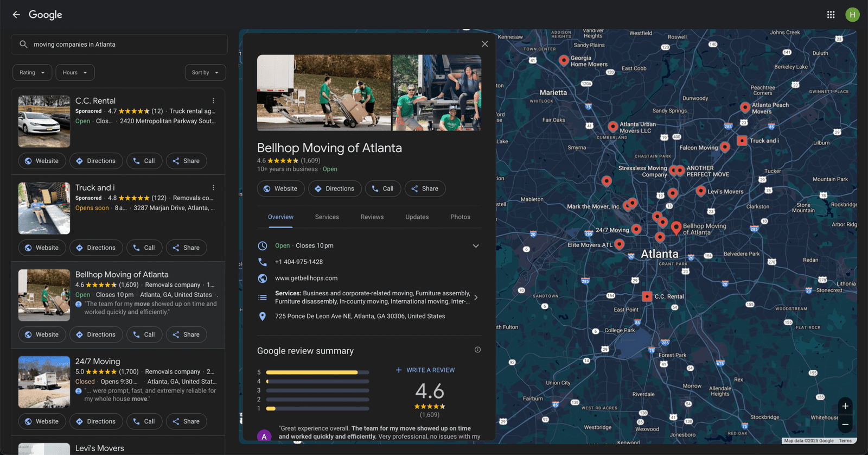The height and width of the screenshot is (455, 868).
Task: Open the Reviews tab
Action: pos(372,217)
